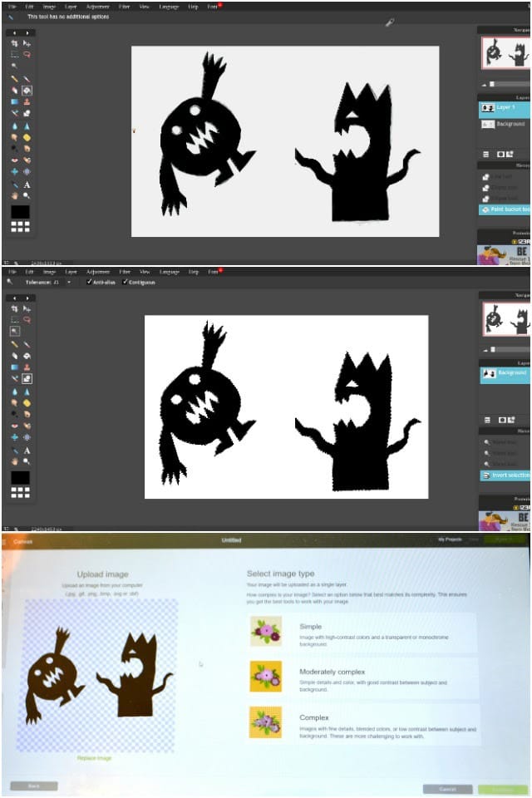The image size is (532, 798).
Task: Open File menu in top Pixlr window
Action: click(x=12, y=7)
